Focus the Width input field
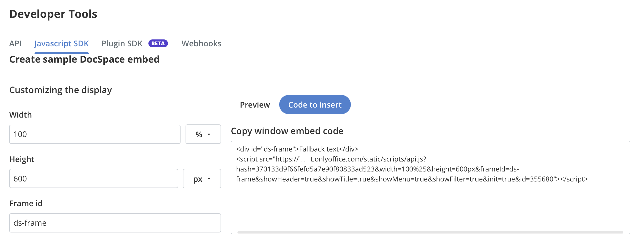644x248 pixels. pos(95,134)
